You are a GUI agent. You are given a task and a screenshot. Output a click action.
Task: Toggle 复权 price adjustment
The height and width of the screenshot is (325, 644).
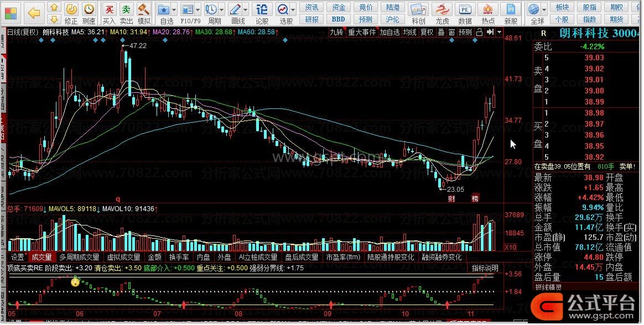pyautogui.click(x=427, y=32)
